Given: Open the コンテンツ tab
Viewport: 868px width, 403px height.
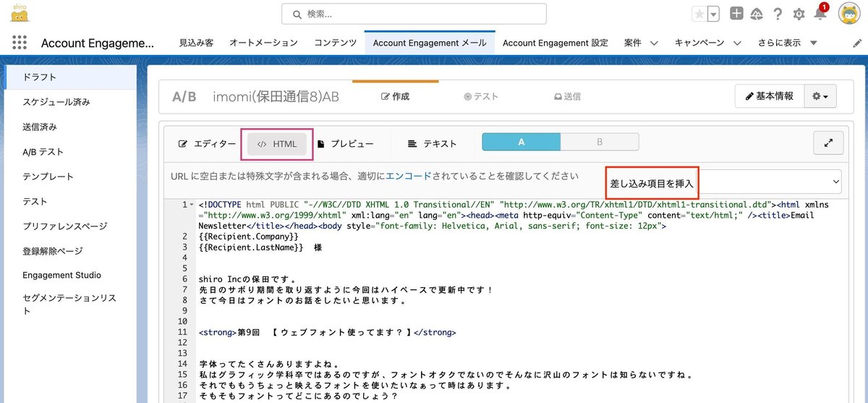Looking at the screenshot, I should tap(335, 43).
